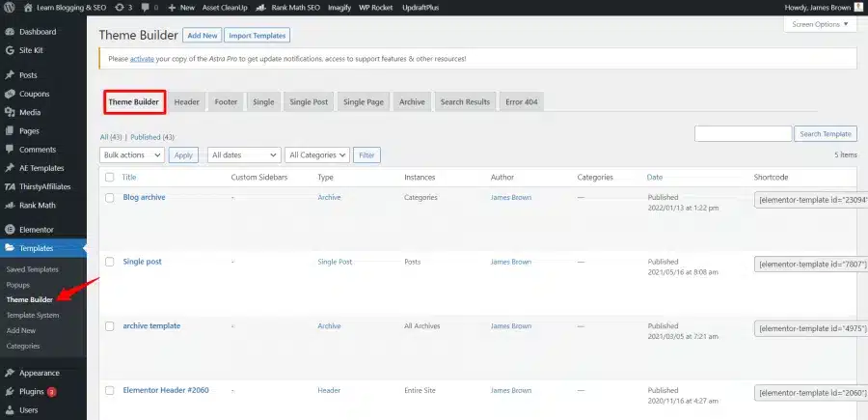Open Template System in sidebar submenu

[33, 316]
